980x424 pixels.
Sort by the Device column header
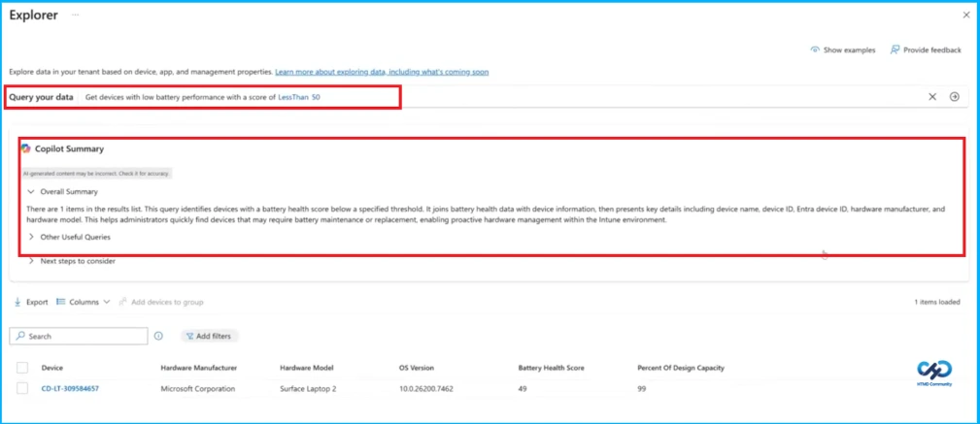52,368
